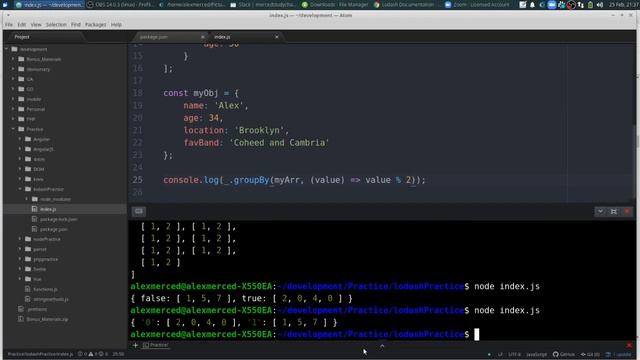The width and height of the screenshot is (640, 360).
Task: Open package.json from the project tree
Action: 53,229
